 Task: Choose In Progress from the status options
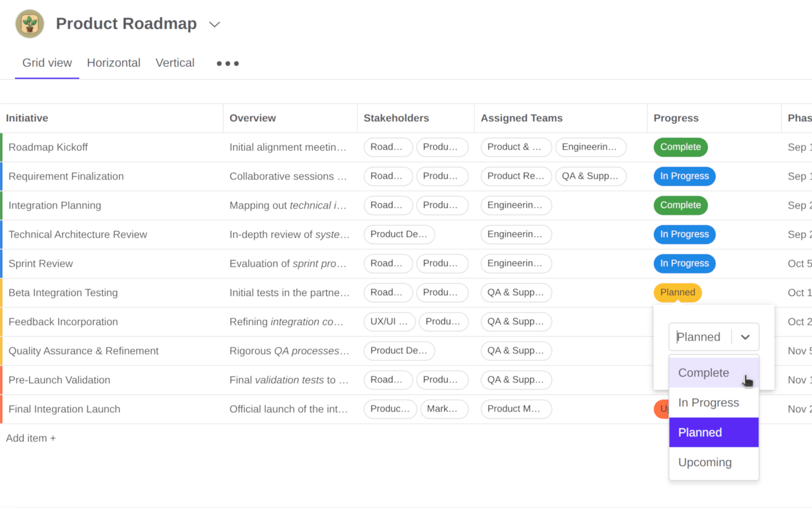[708, 402]
